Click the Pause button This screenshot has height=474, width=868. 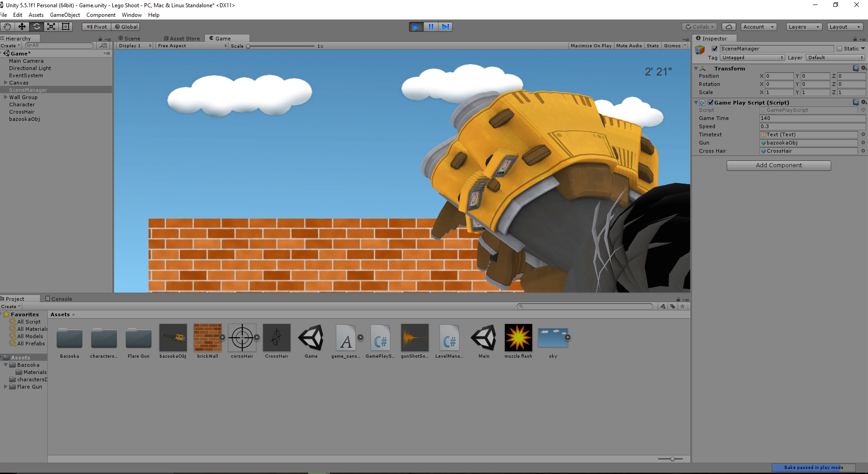431,27
